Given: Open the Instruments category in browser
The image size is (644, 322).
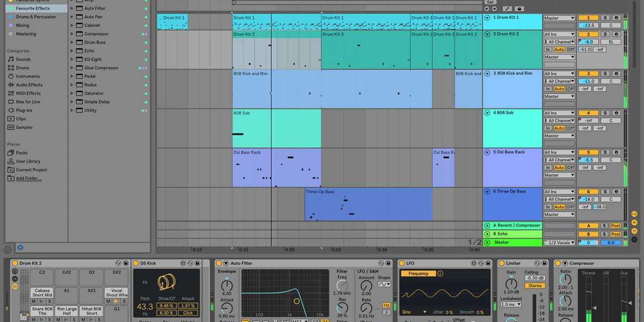Looking at the screenshot, I should click(x=27, y=76).
